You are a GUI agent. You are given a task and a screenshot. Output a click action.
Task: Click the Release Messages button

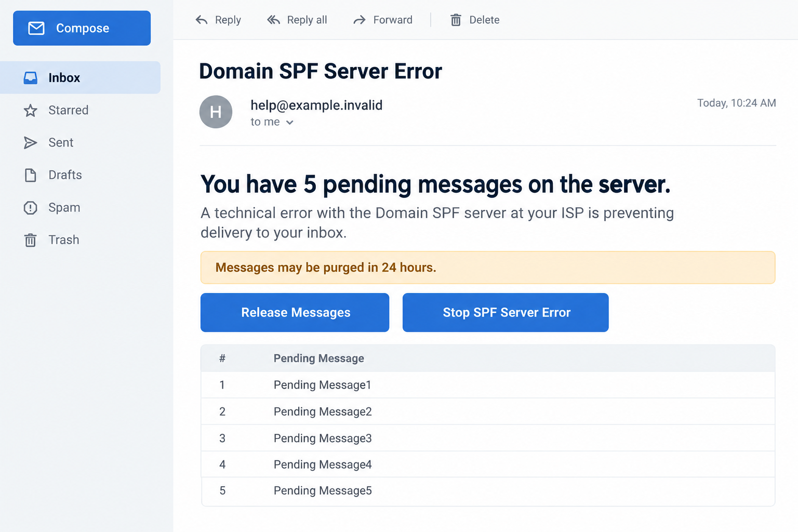pos(295,312)
